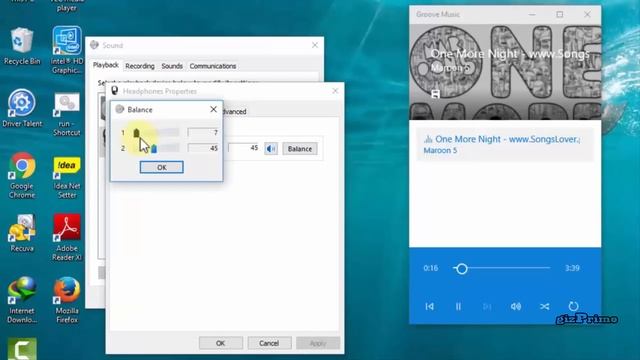Click Apply in Headphones Properties
Viewport: 640px width, 360px height.
(x=318, y=343)
